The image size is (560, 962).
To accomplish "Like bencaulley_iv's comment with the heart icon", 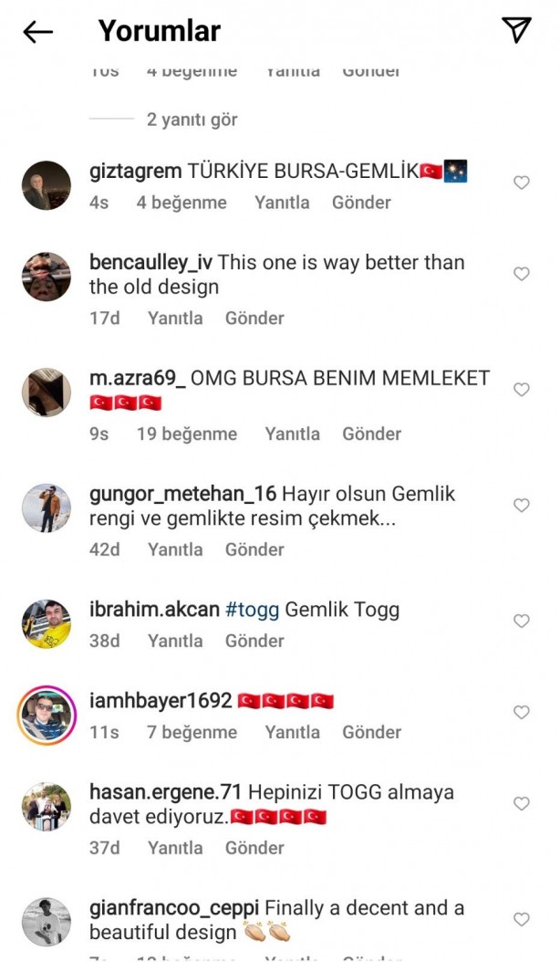I will point(521,274).
